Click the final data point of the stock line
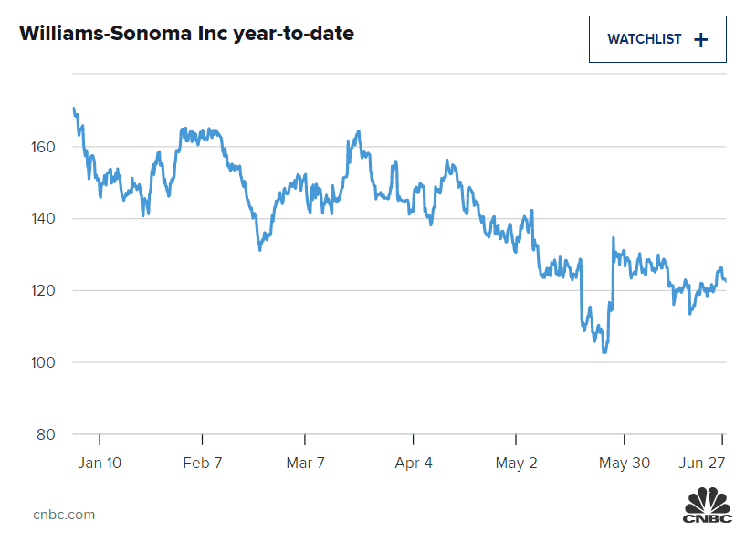The width and height of the screenshot is (756, 542). click(725, 280)
